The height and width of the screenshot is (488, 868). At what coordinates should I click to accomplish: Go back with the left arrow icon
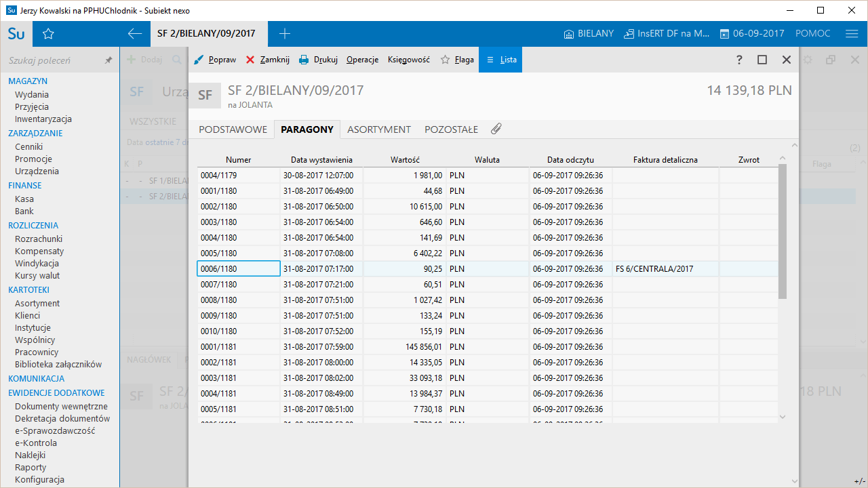tap(135, 34)
